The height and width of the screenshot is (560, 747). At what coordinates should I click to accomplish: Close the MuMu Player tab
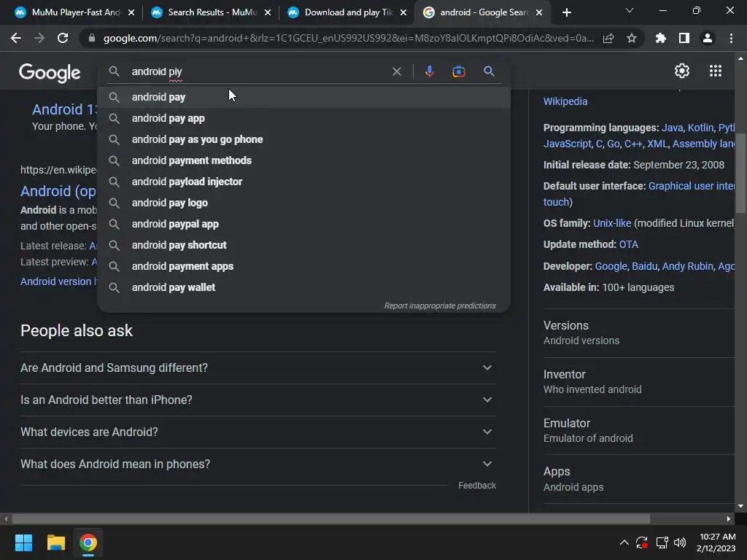tap(131, 12)
